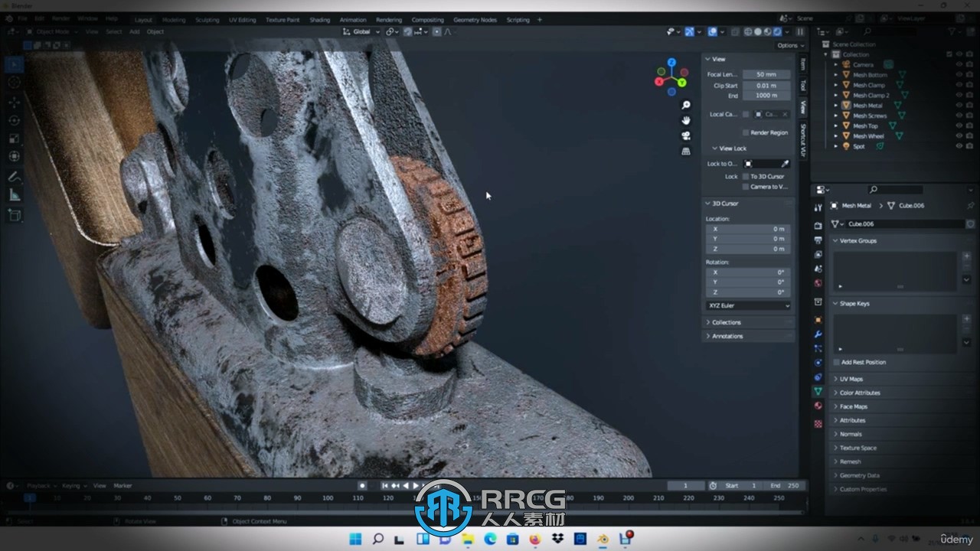
Task: Toggle camera view icon in viewport
Action: [686, 135]
